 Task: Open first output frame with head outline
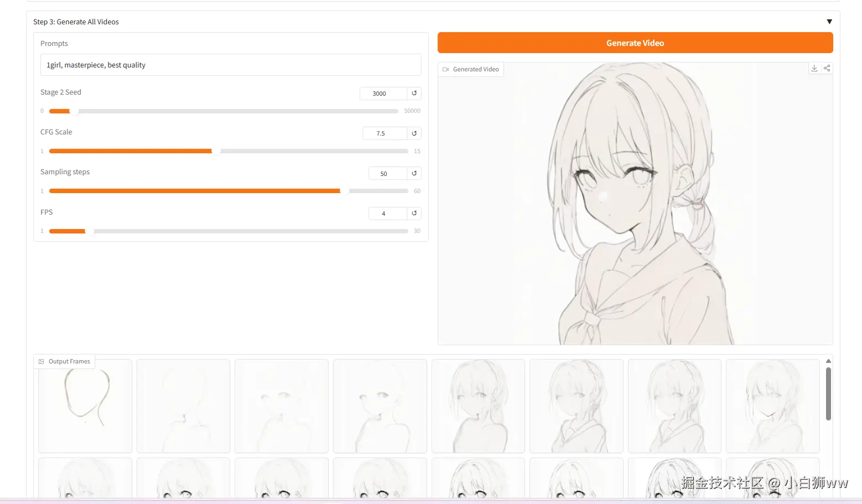click(85, 406)
